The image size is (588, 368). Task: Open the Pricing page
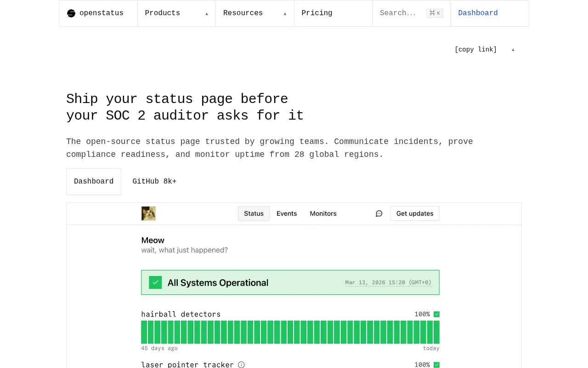(x=333, y=13)
